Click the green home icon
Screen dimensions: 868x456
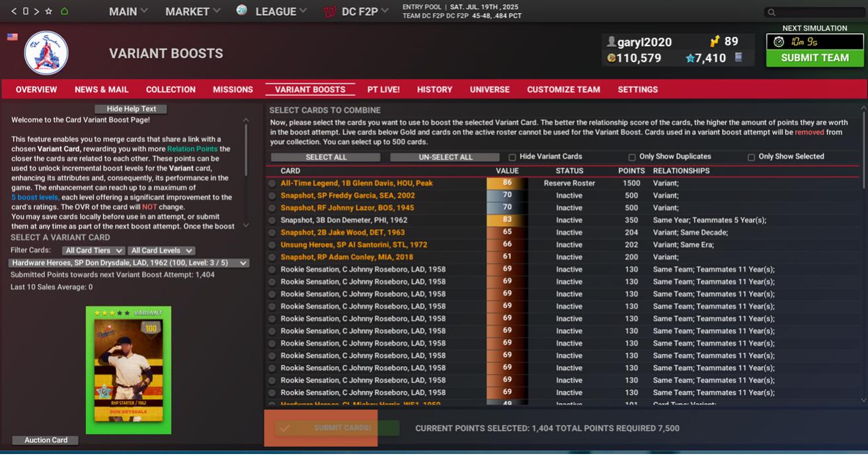[x=64, y=11]
